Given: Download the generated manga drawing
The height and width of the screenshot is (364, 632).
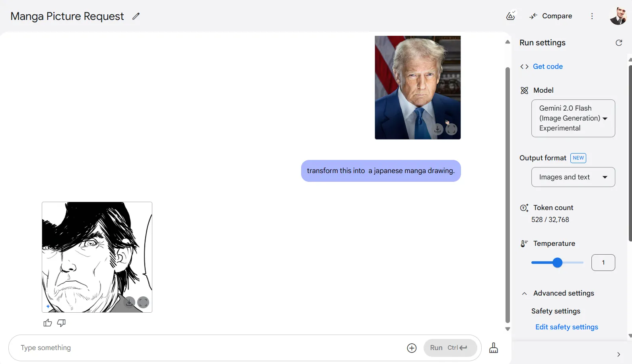Looking at the screenshot, I should pyautogui.click(x=129, y=302).
